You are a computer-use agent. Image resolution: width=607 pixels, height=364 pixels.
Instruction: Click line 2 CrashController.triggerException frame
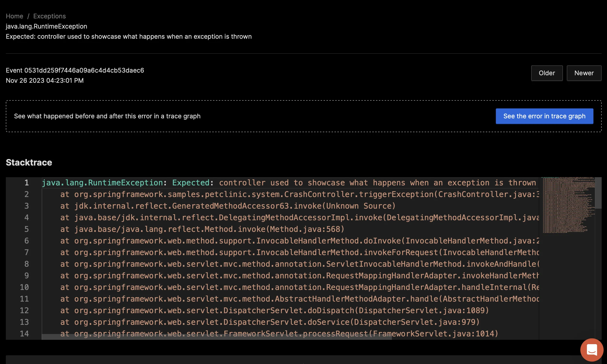point(299,194)
